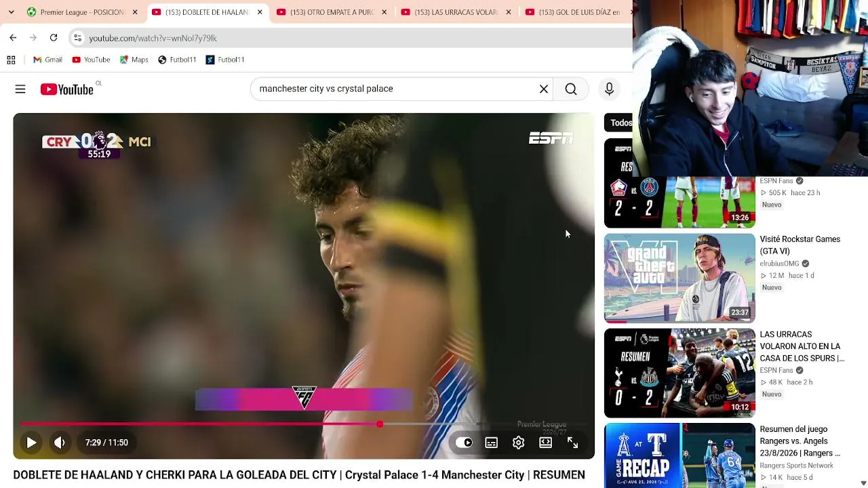Open the YouTube guide hamburger menu
The width and height of the screenshot is (868, 488).
coord(20,89)
